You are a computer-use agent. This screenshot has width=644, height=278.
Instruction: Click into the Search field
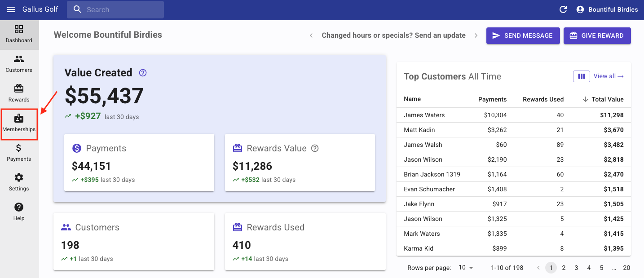(x=115, y=9)
